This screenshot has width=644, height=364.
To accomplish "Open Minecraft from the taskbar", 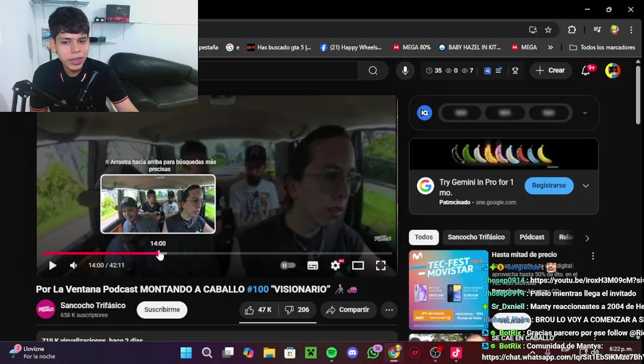I will coord(311,353).
